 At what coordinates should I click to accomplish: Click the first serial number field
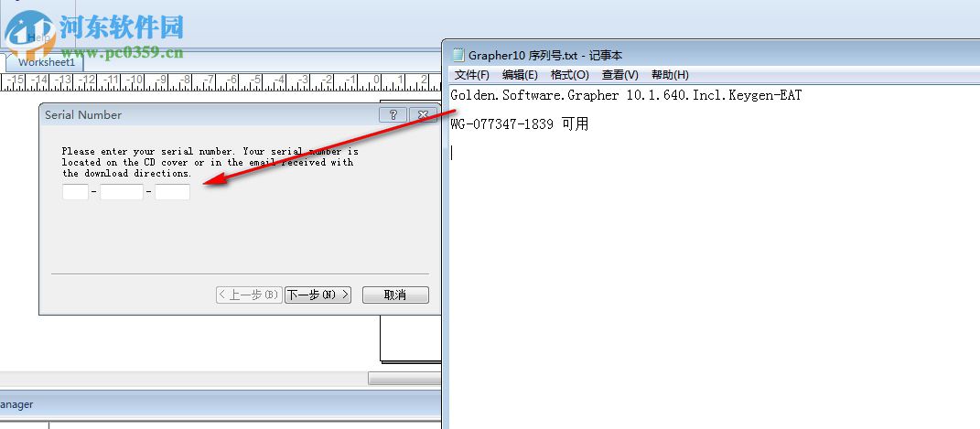[76, 192]
